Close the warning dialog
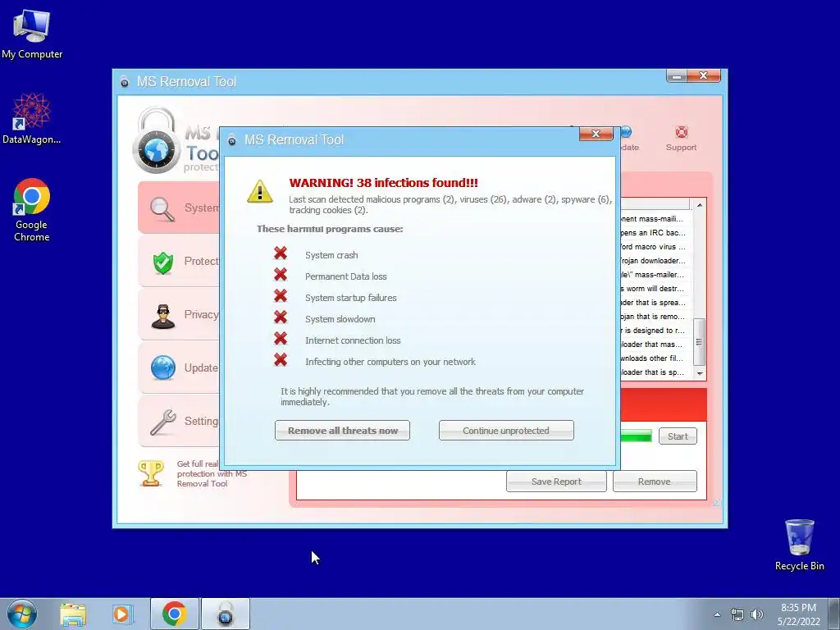Screen dimensions: 840x630 [x=596, y=134]
